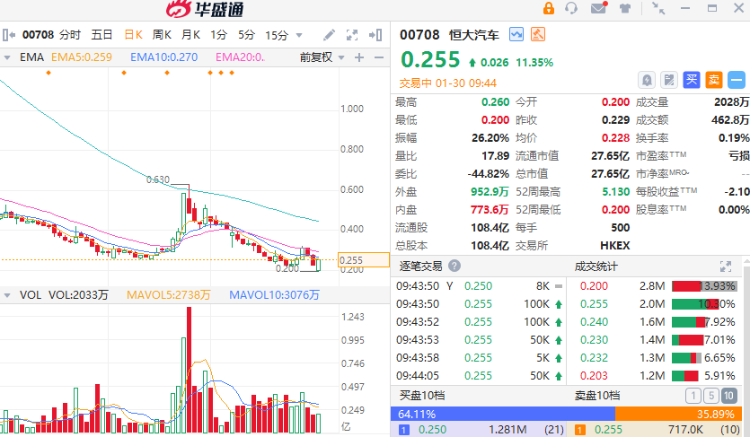Click the ask price 0.255 row
This screenshot has height=437, width=750.
(x=654, y=430)
